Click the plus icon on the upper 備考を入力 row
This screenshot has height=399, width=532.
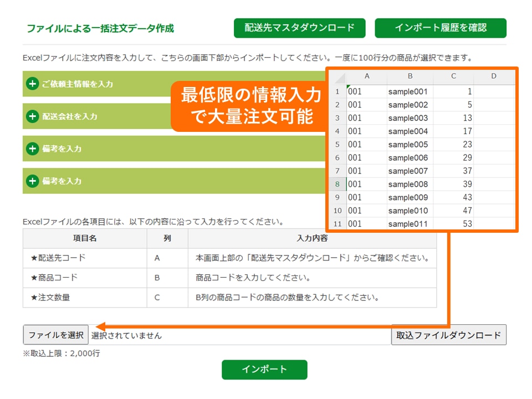tap(33, 149)
